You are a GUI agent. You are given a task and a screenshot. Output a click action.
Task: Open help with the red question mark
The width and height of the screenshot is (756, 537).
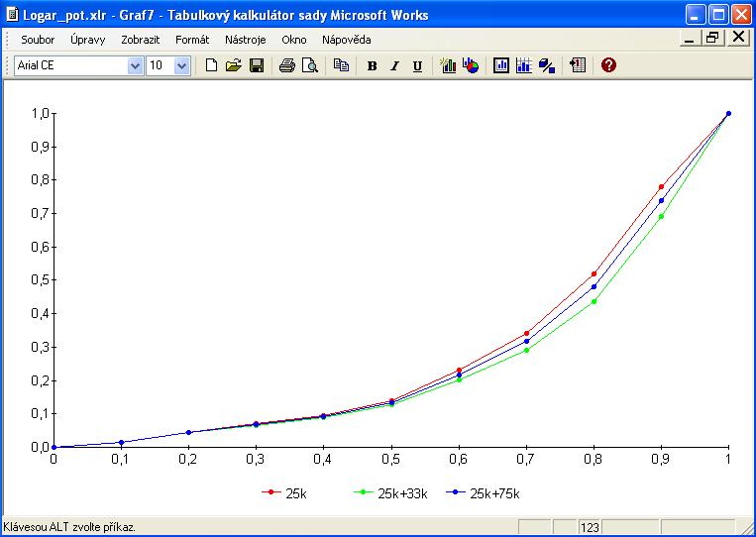[608, 65]
